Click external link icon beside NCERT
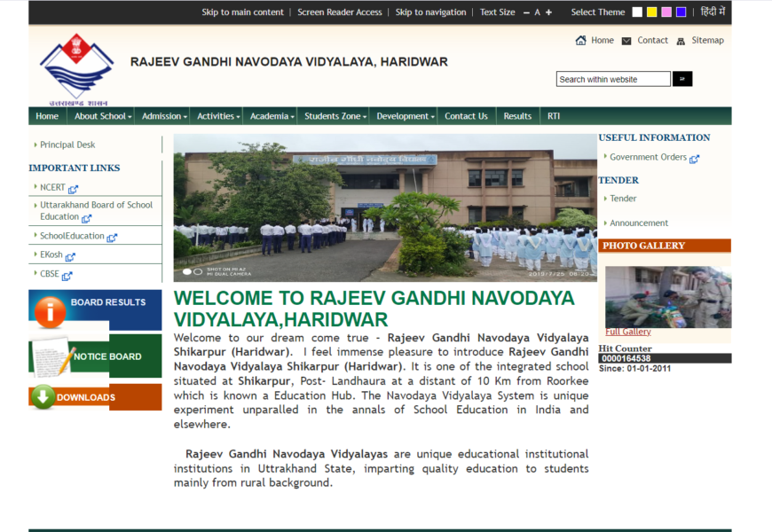772x532 pixels. 73,189
